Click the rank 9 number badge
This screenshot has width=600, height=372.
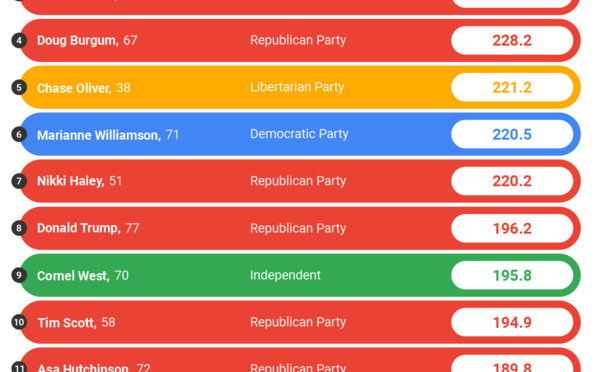click(x=19, y=275)
